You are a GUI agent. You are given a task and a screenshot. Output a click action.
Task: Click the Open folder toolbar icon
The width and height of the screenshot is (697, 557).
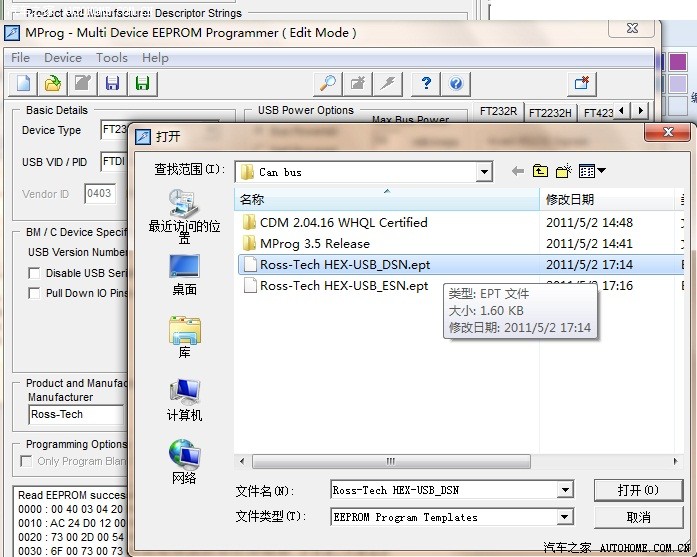point(53,83)
